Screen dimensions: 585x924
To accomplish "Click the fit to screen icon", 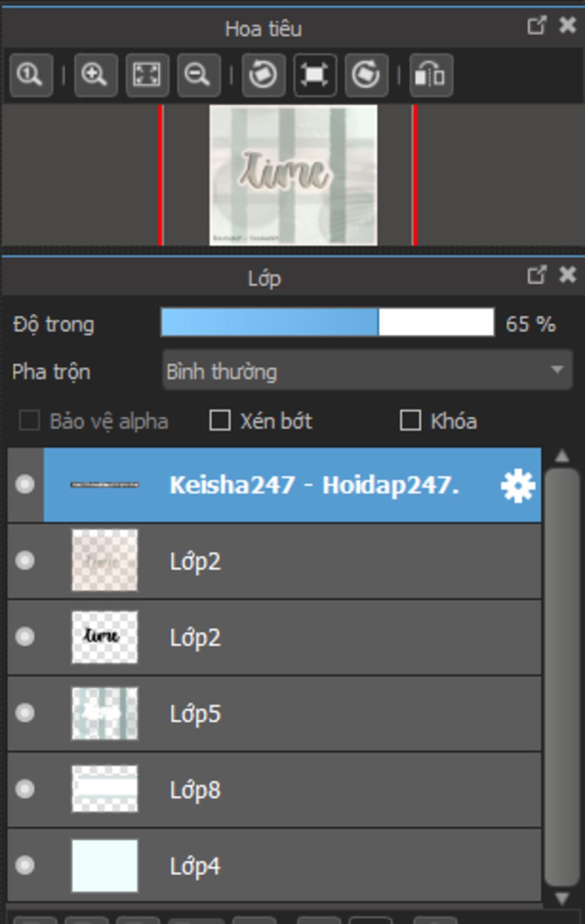I will [147, 75].
